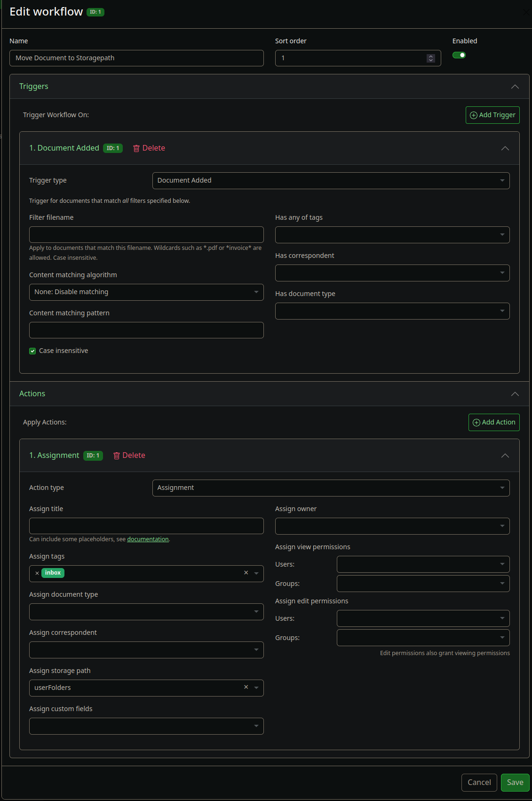
Task: Click the trash icon to delete Assignment action
Action: (117, 456)
